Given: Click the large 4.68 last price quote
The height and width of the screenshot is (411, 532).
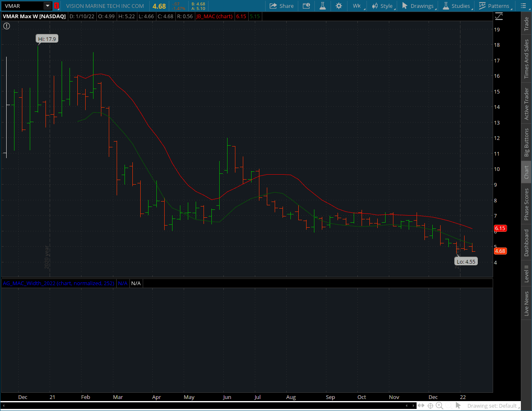Looking at the screenshot, I should pos(159,6).
